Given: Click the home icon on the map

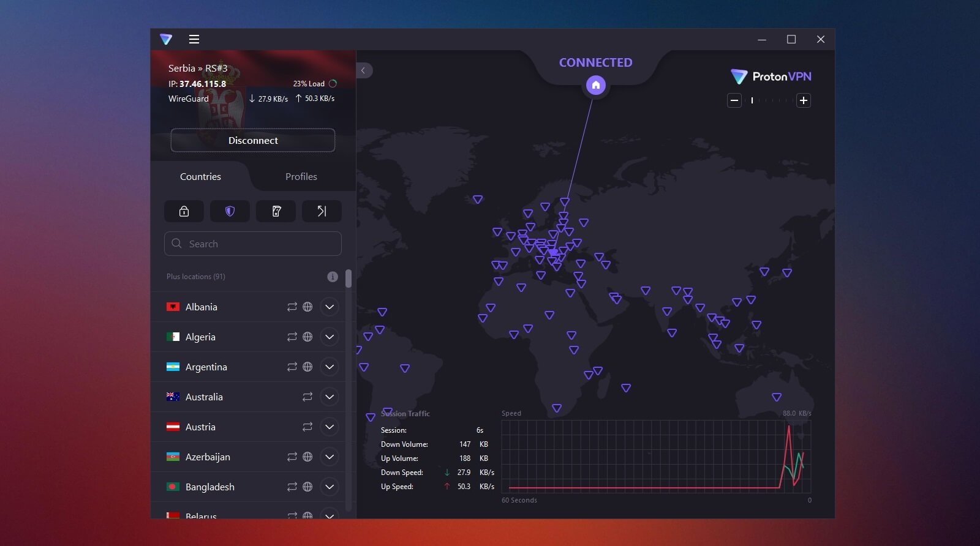Looking at the screenshot, I should [595, 85].
